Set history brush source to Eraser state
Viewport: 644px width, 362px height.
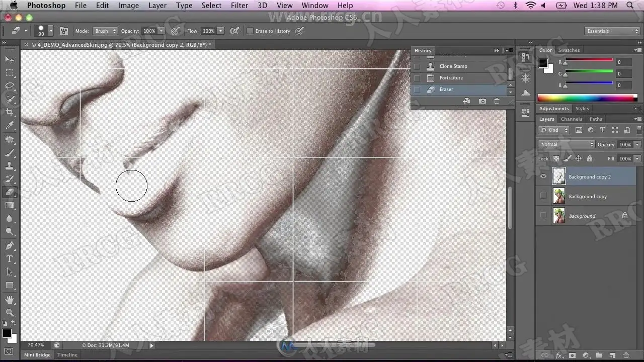click(x=417, y=89)
